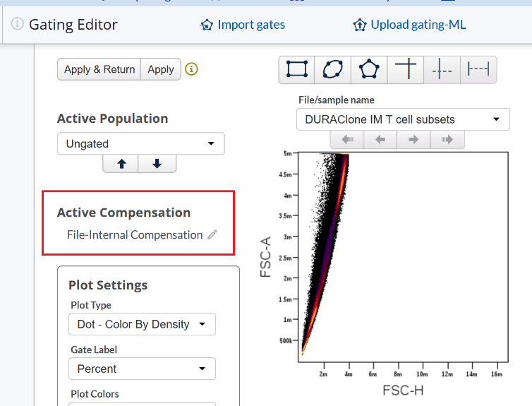This screenshot has height=406, width=532.
Task: Select the range gate tool
Action: coord(479,69)
